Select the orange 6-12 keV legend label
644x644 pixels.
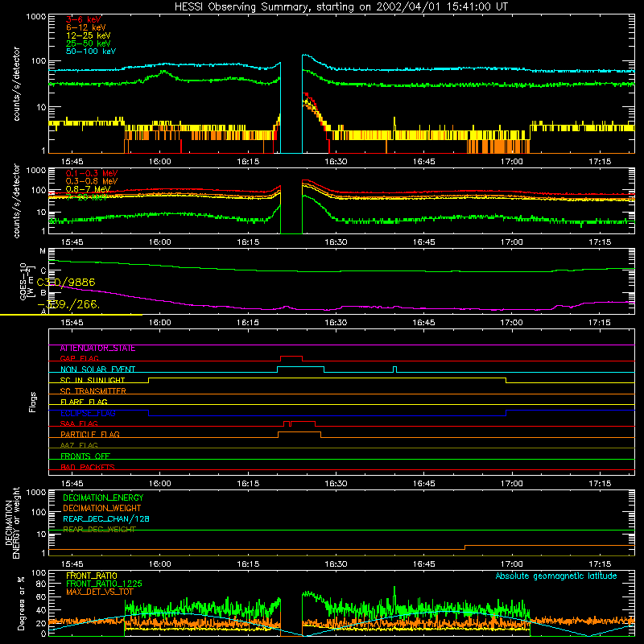point(86,27)
